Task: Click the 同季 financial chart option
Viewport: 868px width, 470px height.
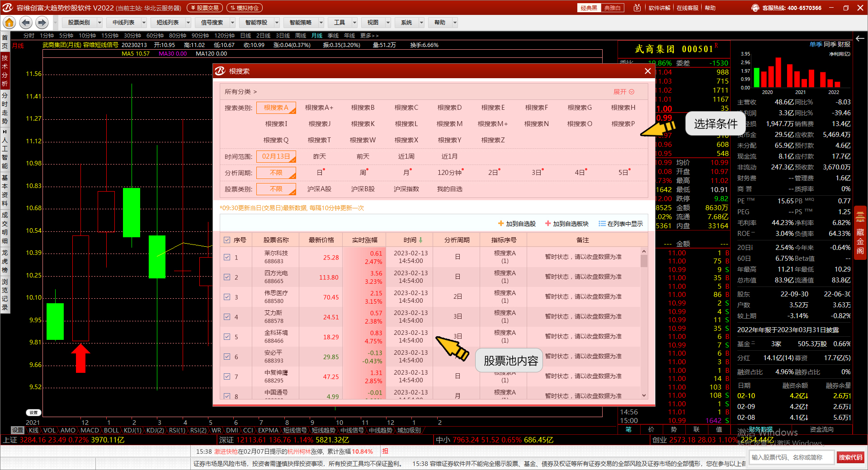Action: [830, 44]
